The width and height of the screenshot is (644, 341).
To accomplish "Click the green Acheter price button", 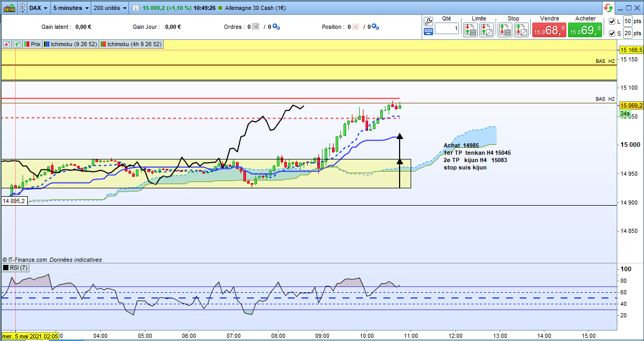I will pyautogui.click(x=585, y=30).
